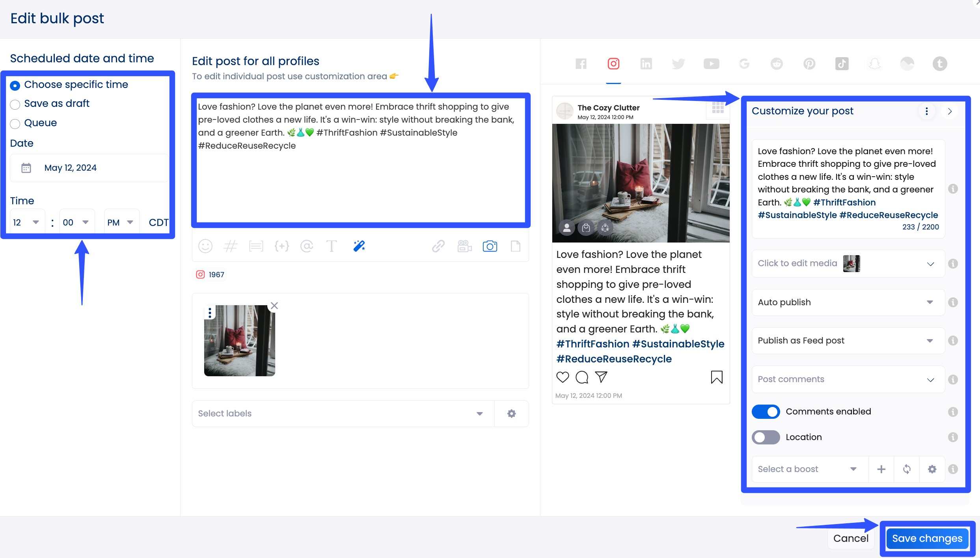Add a video with the video camera icon
This screenshot has height=558, width=980.
(x=464, y=246)
